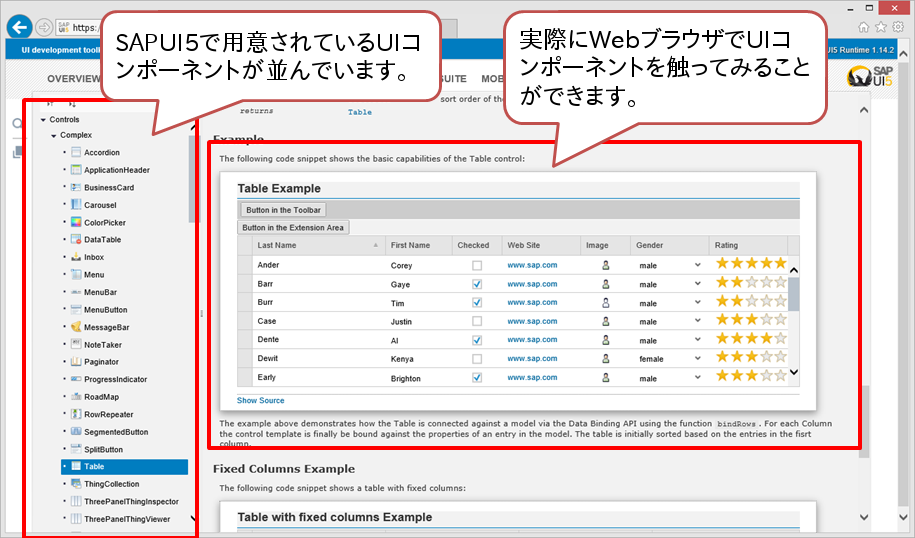Click the browser forward arrow button

pyautogui.click(x=44, y=27)
